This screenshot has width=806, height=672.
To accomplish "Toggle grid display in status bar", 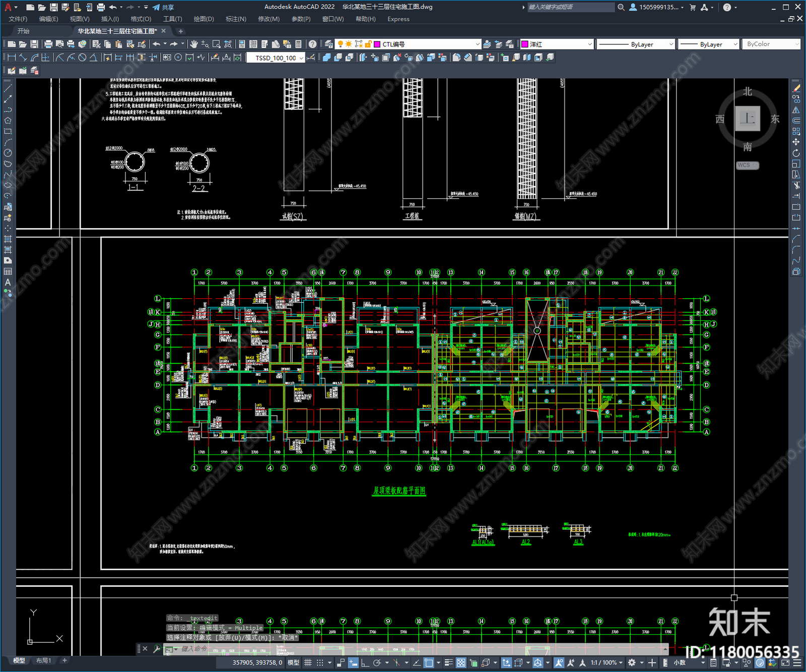I will tap(308, 662).
